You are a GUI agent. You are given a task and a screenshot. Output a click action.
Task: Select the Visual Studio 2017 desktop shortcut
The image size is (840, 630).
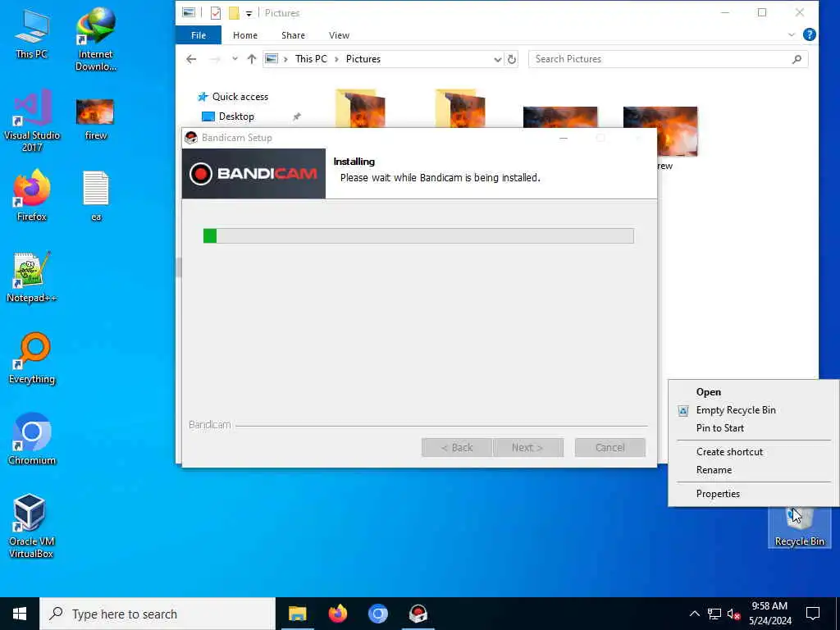[x=32, y=121]
